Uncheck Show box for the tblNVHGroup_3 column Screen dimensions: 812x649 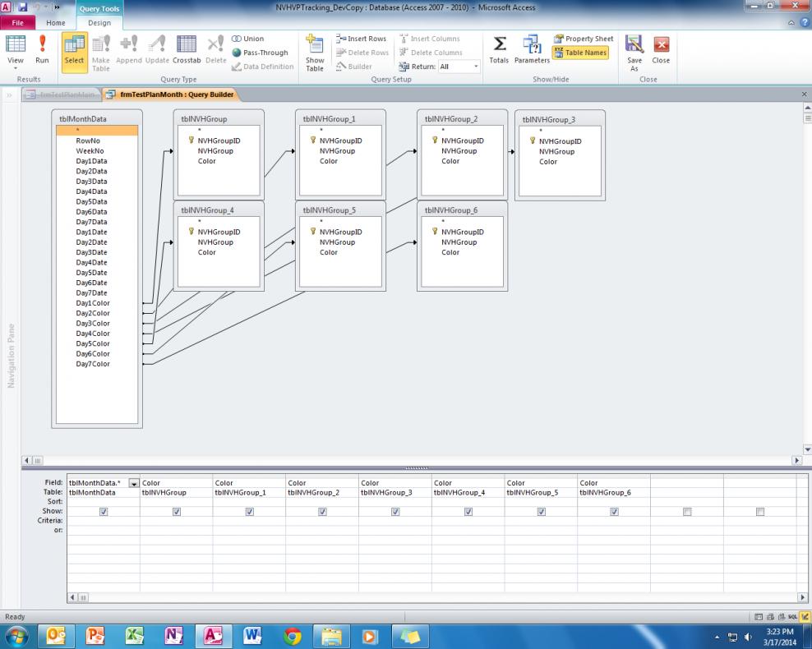[395, 512]
